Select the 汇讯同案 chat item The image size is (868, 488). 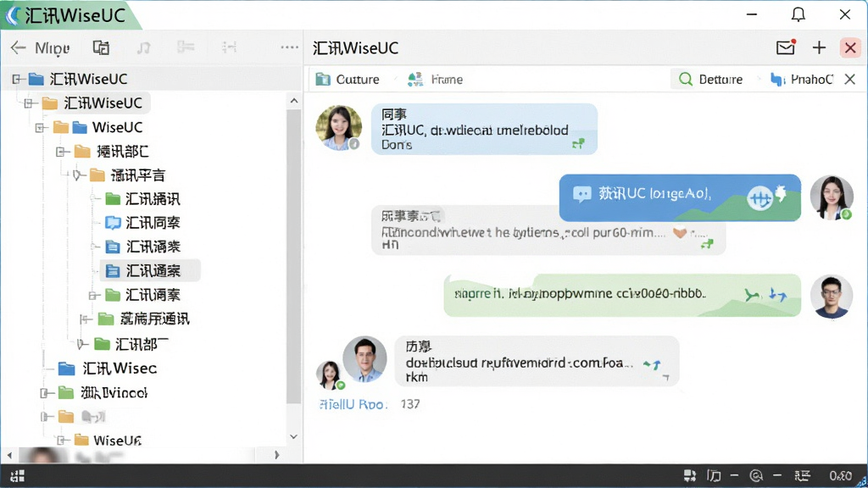142,223
